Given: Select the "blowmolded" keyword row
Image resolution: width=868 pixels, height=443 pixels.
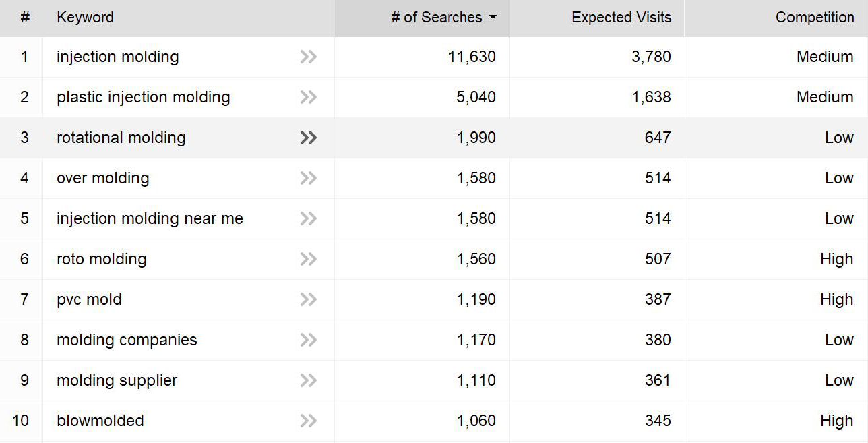Looking at the screenshot, I should [x=100, y=421].
